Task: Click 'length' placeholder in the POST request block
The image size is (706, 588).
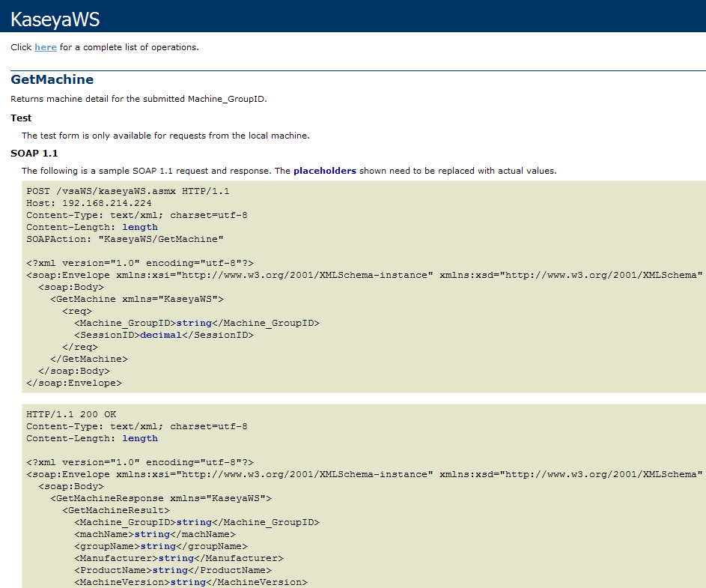Action: (140, 227)
